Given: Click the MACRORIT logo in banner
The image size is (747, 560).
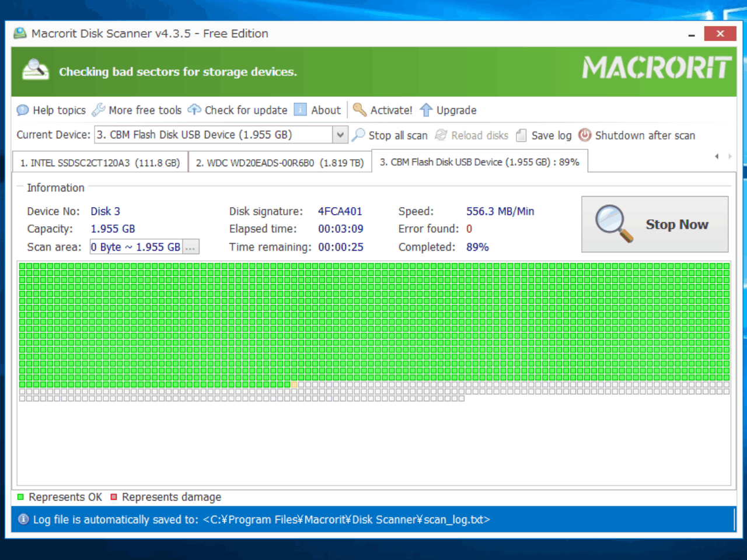Looking at the screenshot, I should [656, 68].
